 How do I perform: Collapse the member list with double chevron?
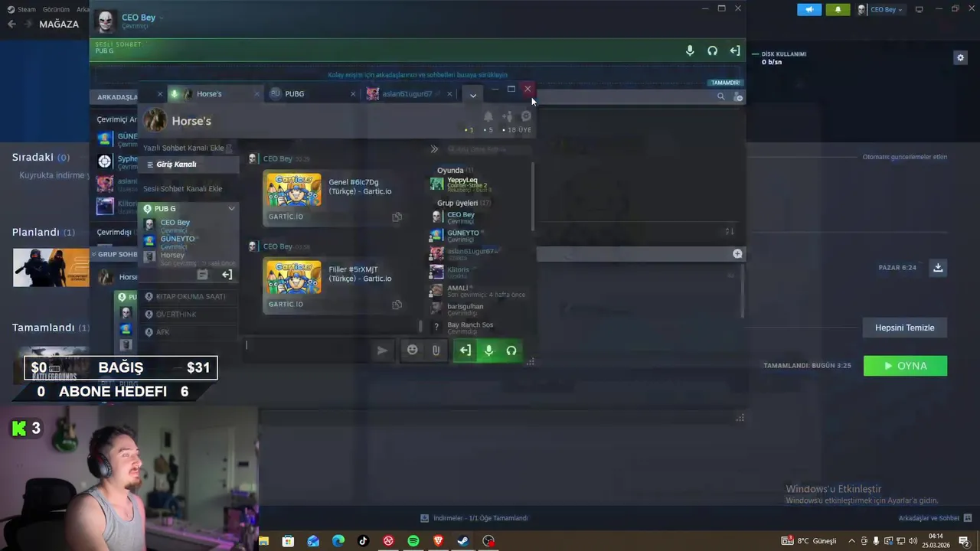[x=434, y=149]
